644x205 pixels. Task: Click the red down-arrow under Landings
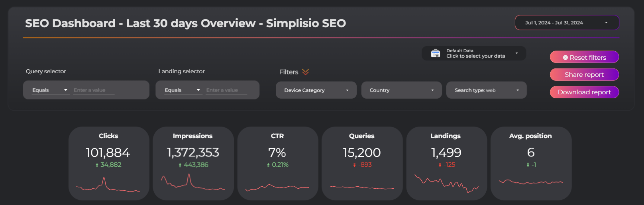pos(440,165)
